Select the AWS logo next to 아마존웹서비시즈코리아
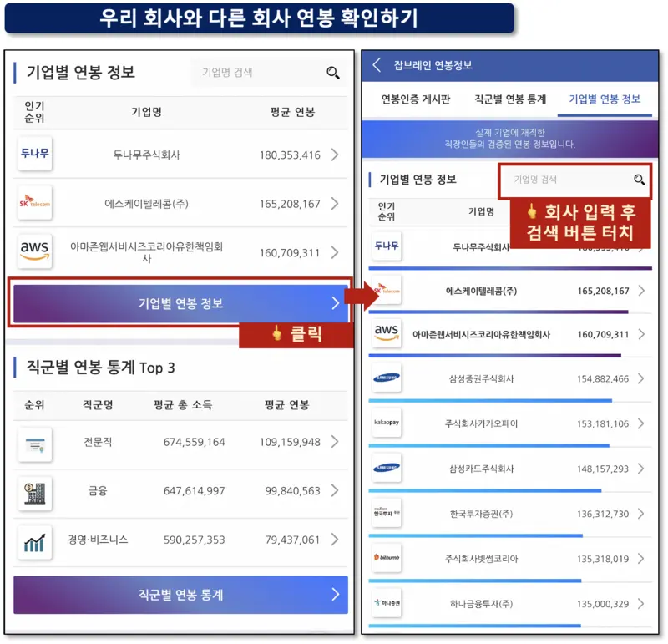The width and height of the screenshot is (668, 644). click(x=33, y=252)
